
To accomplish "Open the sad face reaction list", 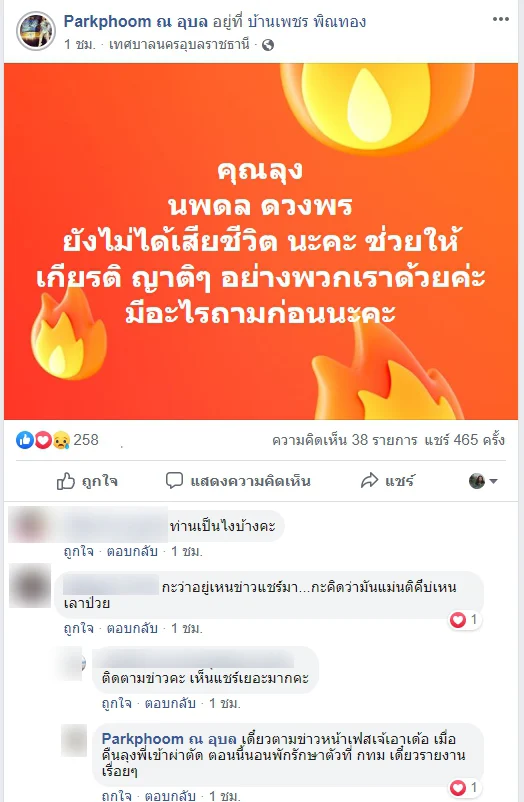I will coord(61,440).
